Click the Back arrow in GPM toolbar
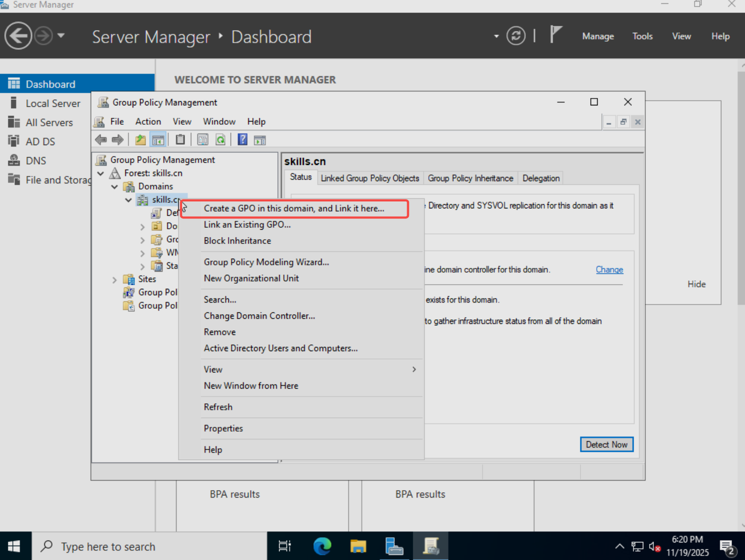The height and width of the screenshot is (560, 745). [101, 140]
